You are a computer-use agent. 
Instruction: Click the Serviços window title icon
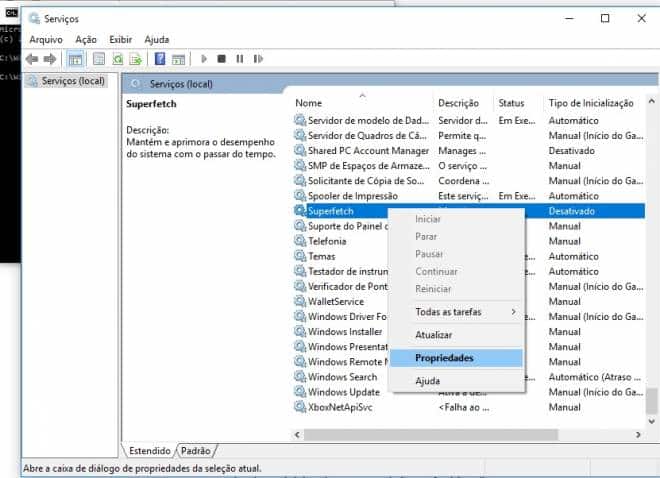coord(34,19)
